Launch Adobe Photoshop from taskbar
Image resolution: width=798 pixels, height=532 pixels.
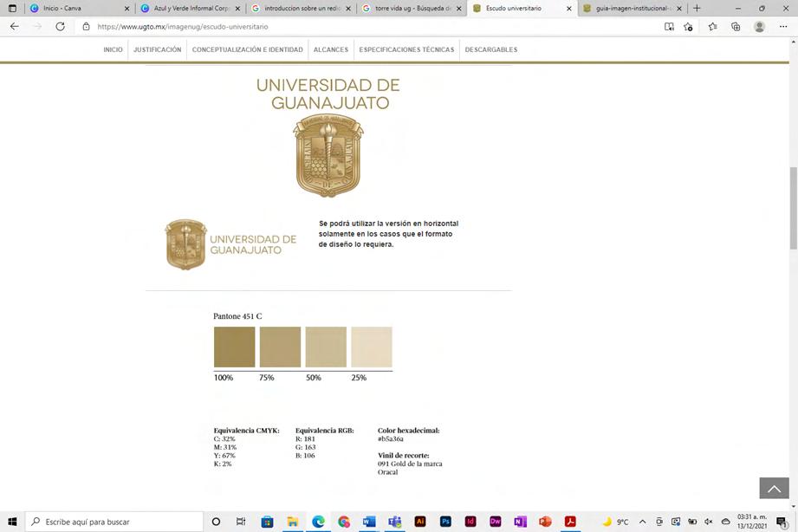tap(445, 522)
